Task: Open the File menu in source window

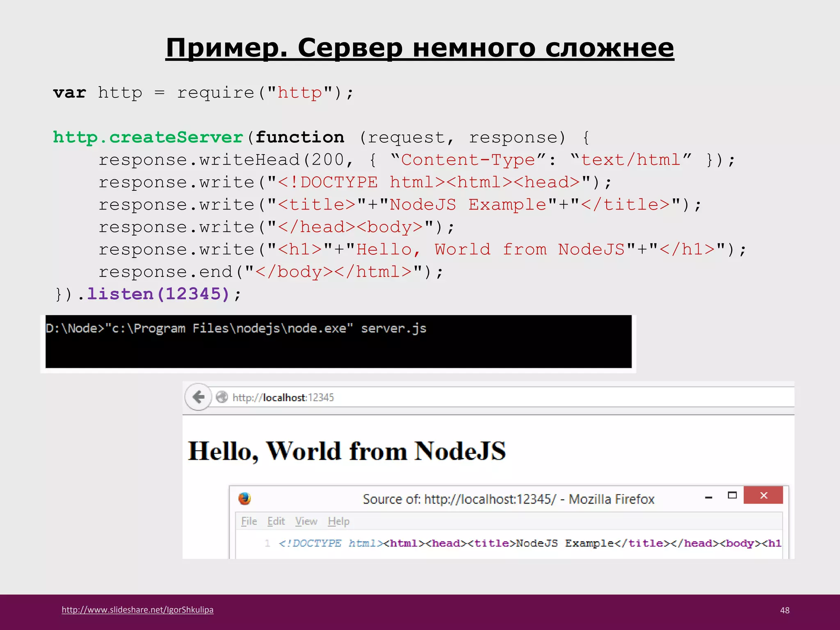Action: [x=249, y=521]
